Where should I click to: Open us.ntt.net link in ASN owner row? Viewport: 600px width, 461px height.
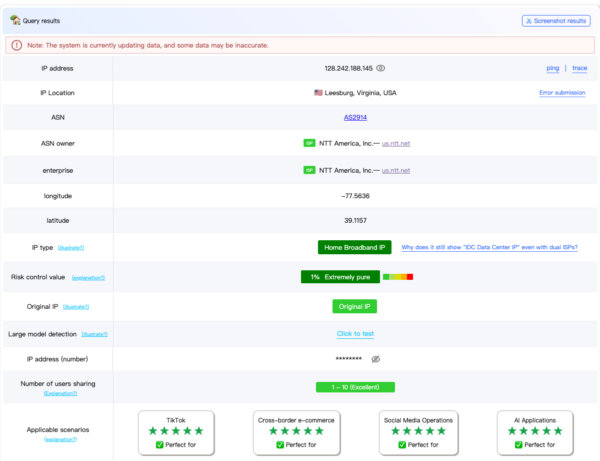click(396, 143)
